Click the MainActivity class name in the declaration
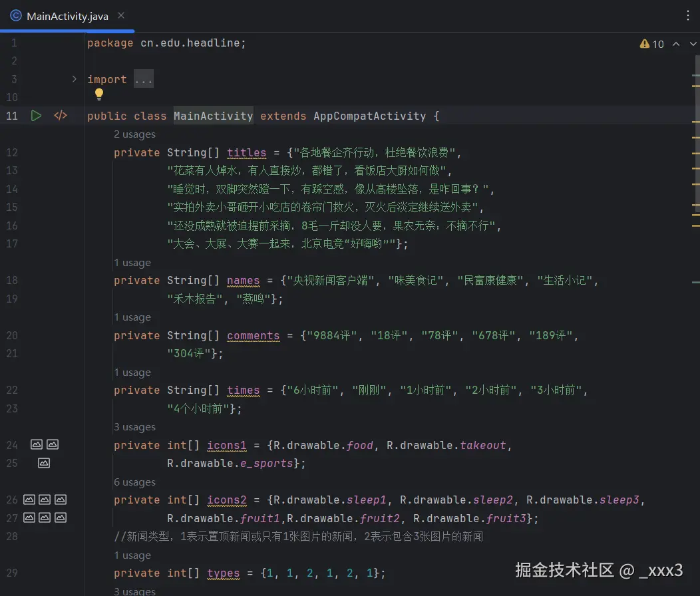 click(x=214, y=116)
